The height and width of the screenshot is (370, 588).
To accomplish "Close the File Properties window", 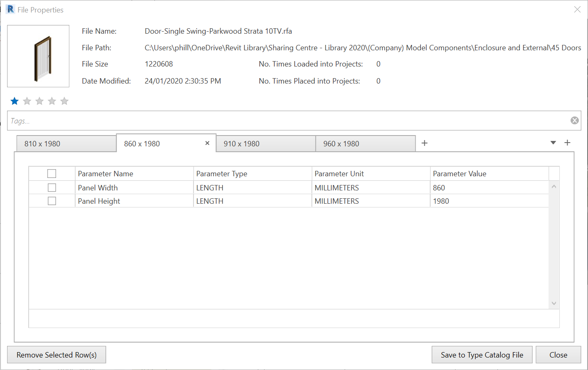I will pos(577,9).
